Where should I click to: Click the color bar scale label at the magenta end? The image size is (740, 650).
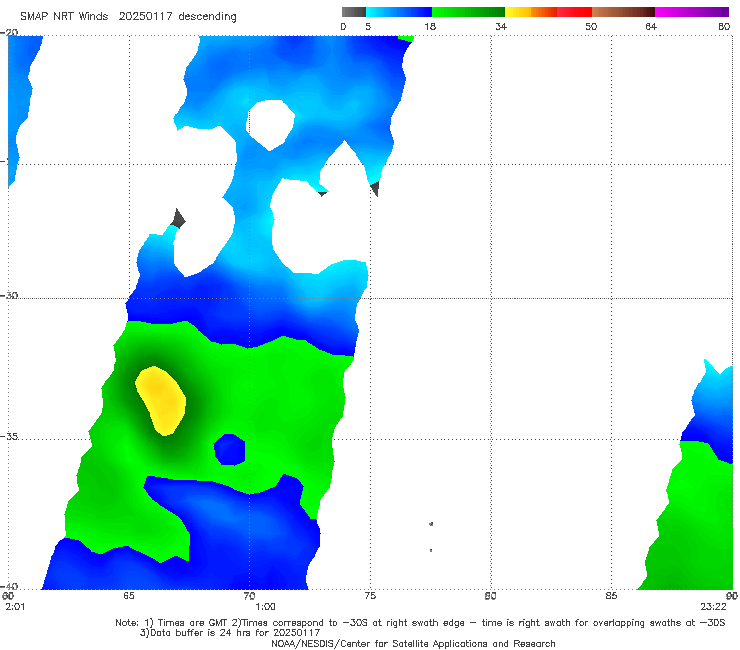point(724,26)
